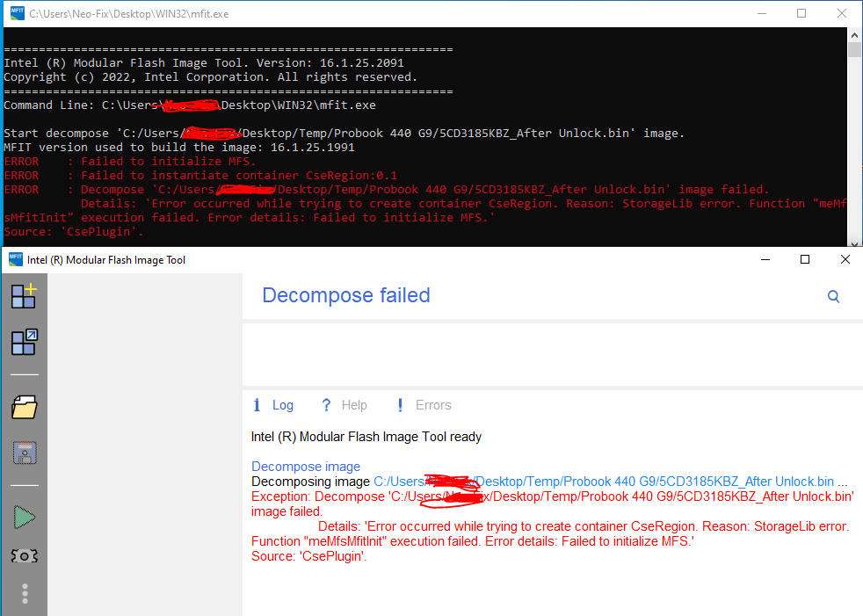Switch to the Help tab

tap(354, 405)
